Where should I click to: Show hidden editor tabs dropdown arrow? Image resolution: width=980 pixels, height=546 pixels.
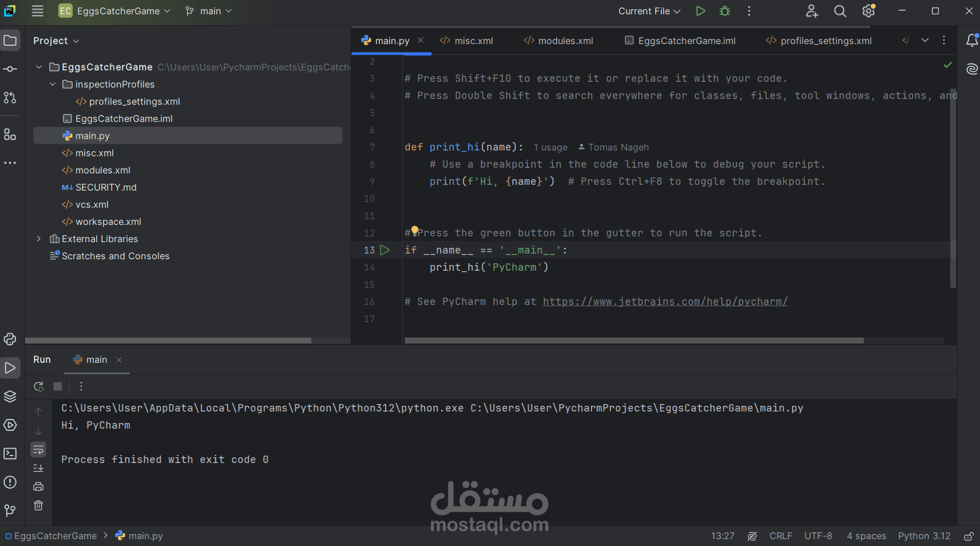point(925,40)
